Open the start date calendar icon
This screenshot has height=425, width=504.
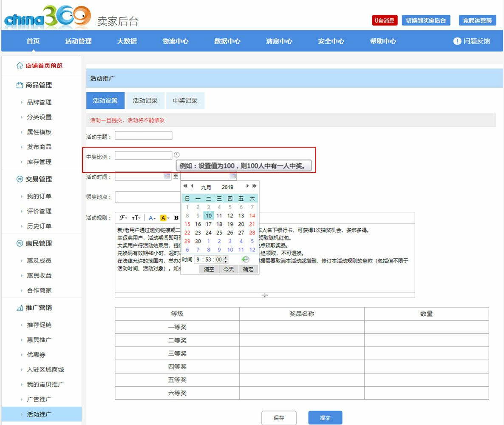click(x=167, y=176)
